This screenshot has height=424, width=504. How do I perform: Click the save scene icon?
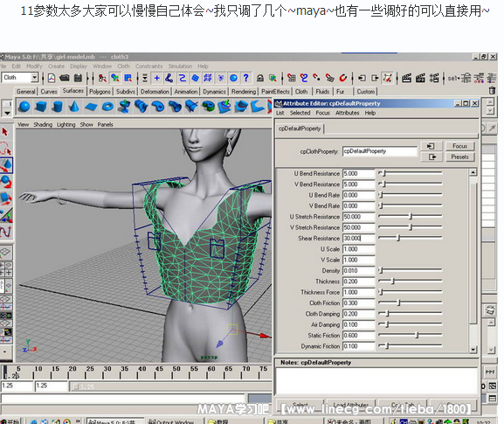pyautogui.click(x=78, y=78)
